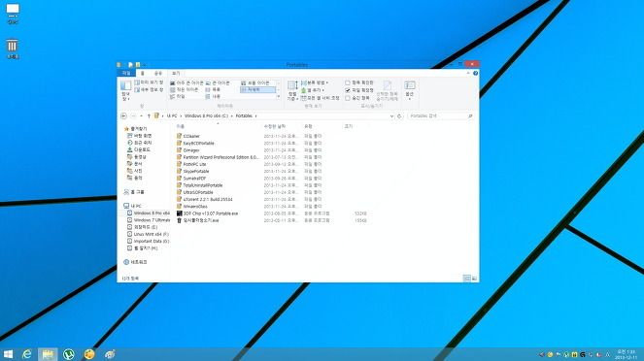
Task: Open the Options dropdown in ribbon
Action: (410, 90)
